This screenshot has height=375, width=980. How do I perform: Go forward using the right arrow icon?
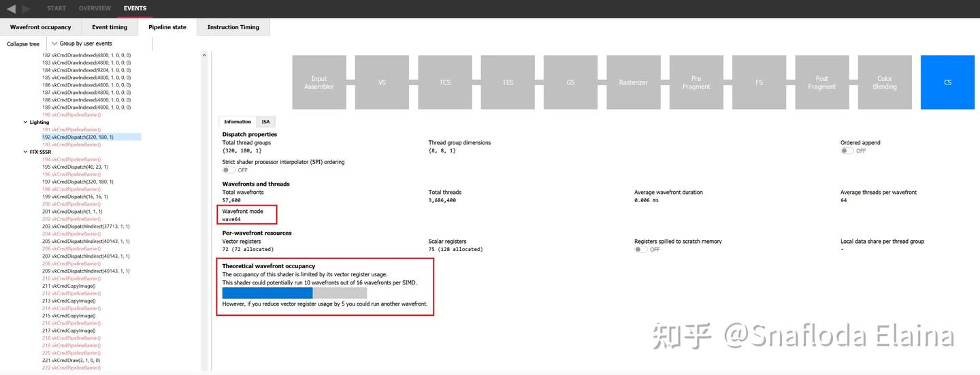(26, 9)
